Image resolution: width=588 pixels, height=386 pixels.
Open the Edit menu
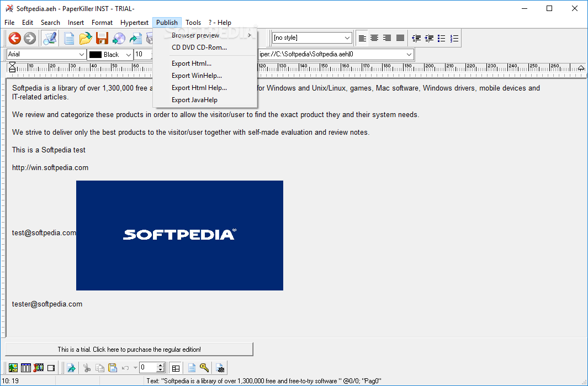coord(28,23)
